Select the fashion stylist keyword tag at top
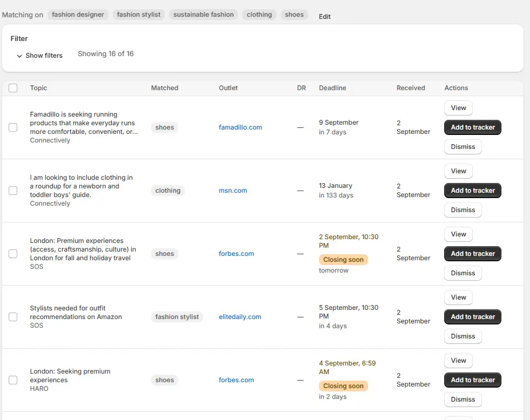This screenshot has width=530, height=420. tap(139, 15)
